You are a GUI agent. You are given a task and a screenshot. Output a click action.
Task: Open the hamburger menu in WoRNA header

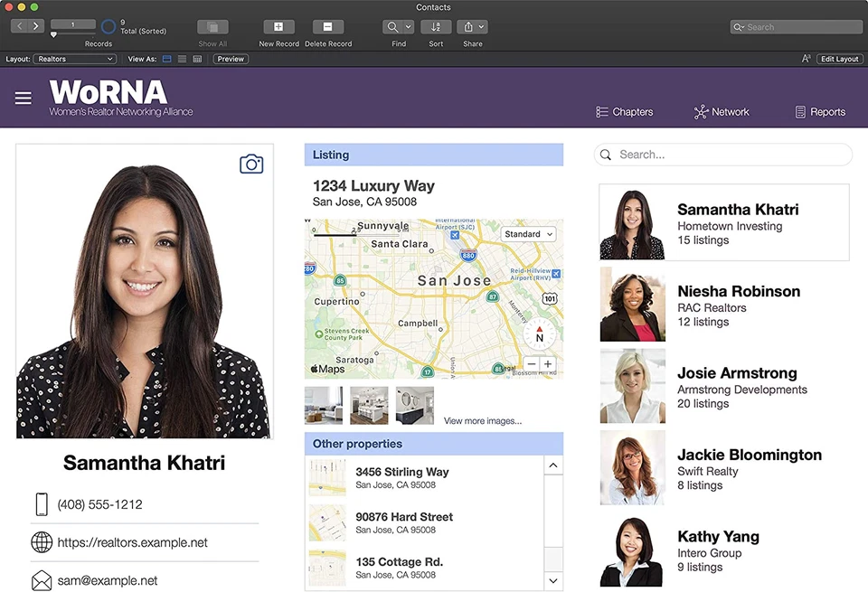coord(24,98)
